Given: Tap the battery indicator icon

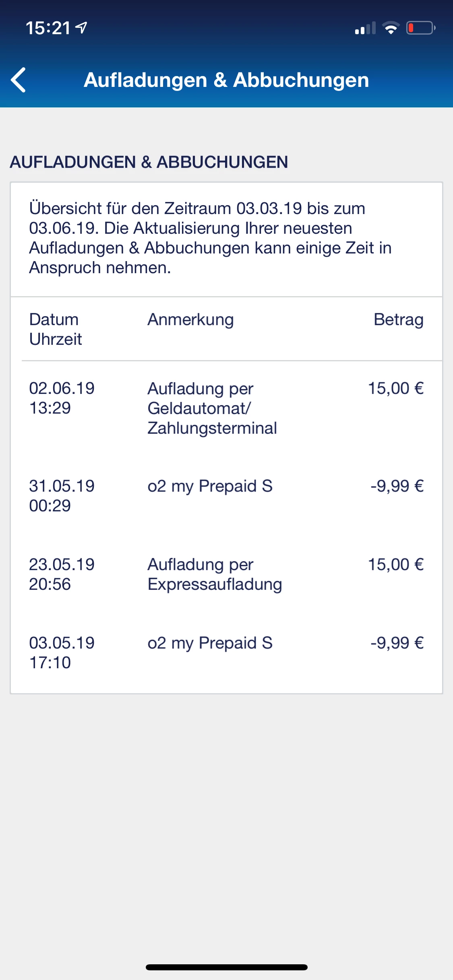Looking at the screenshot, I should click(420, 28).
